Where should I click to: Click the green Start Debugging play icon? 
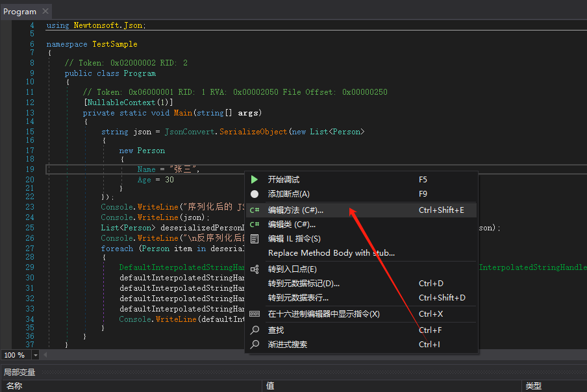(255, 180)
